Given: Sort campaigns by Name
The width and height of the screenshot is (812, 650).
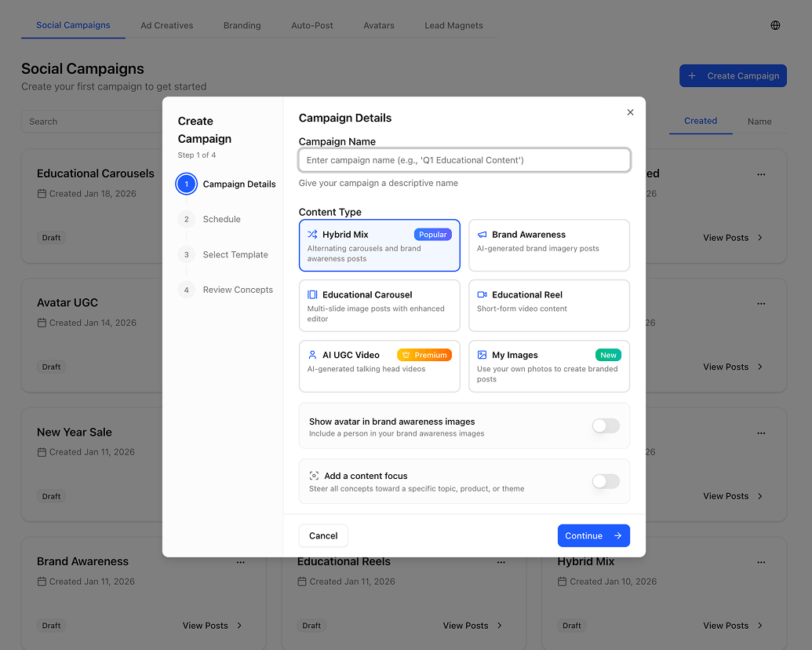Looking at the screenshot, I should tap(759, 121).
